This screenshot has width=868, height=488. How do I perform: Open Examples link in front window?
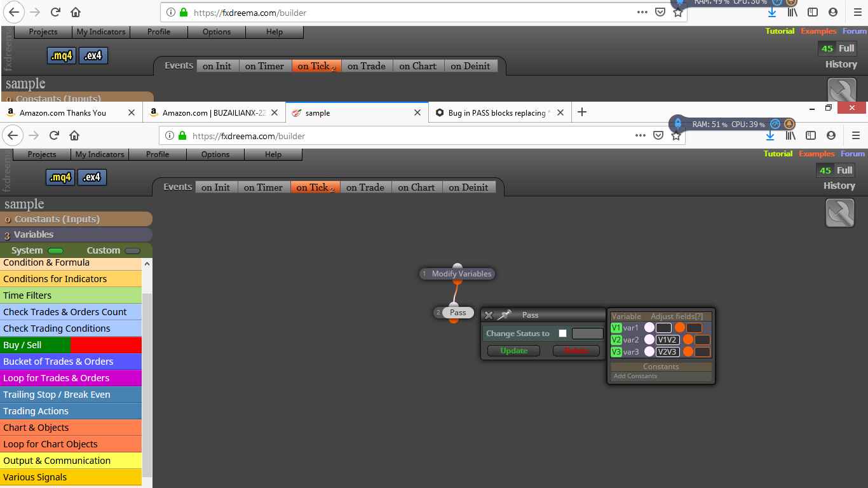click(x=817, y=154)
